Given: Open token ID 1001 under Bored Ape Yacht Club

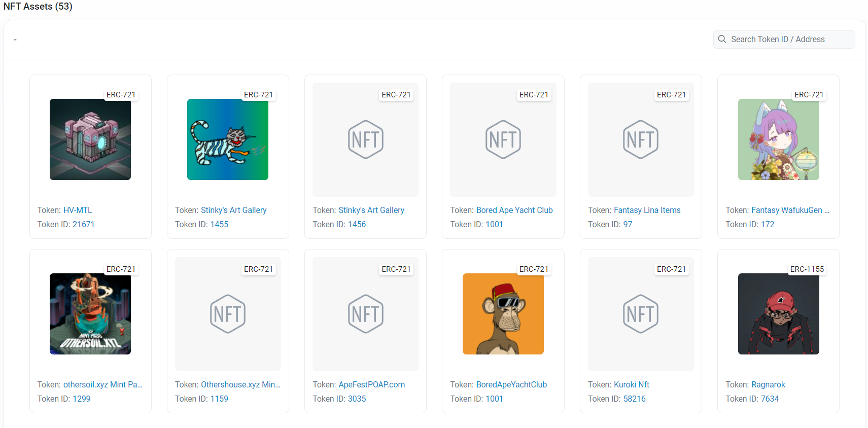Looking at the screenshot, I should point(494,224).
